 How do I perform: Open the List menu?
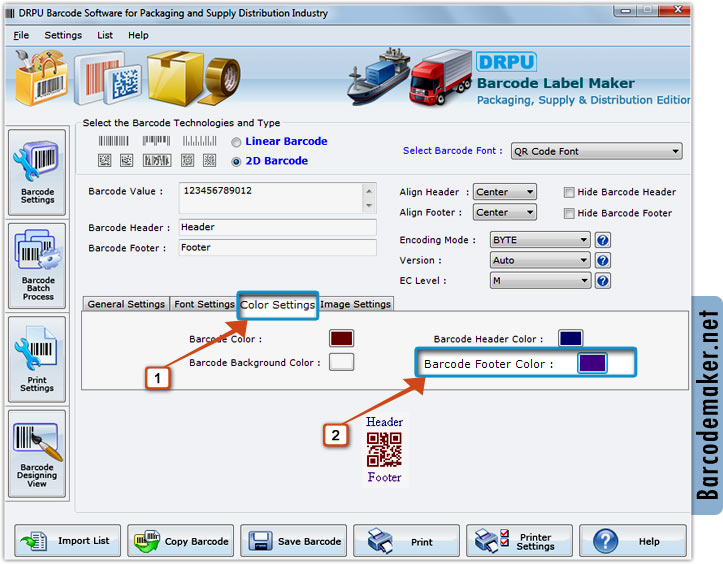(105, 35)
